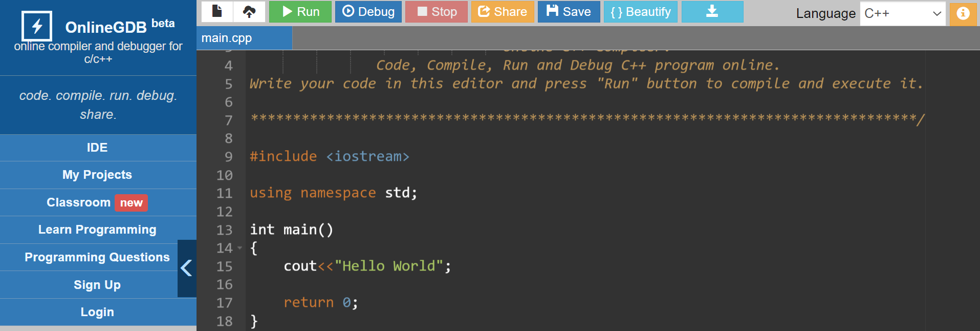This screenshot has height=331, width=980.
Task: Collapse the sidebar with the left chevron
Action: [187, 268]
